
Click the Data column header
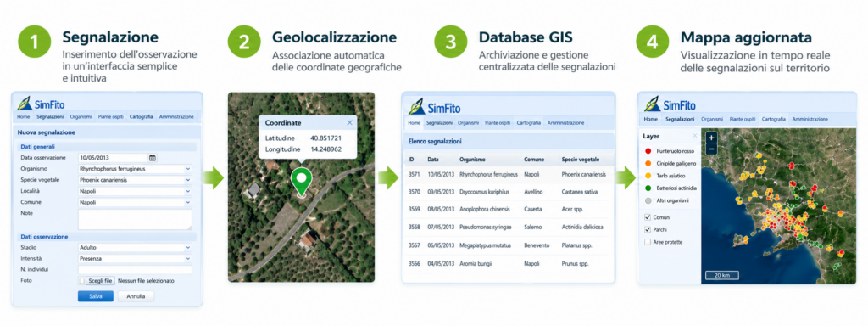pyautogui.click(x=433, y=159)
